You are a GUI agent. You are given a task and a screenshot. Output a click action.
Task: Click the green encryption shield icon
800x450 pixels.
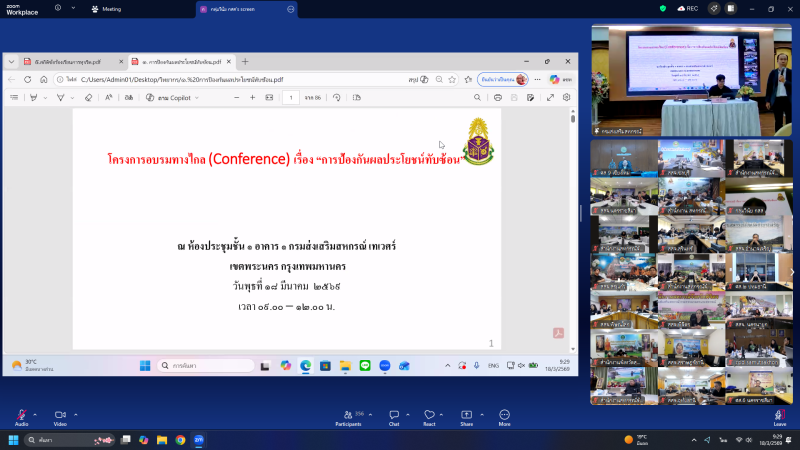click(x=664, y=8)
